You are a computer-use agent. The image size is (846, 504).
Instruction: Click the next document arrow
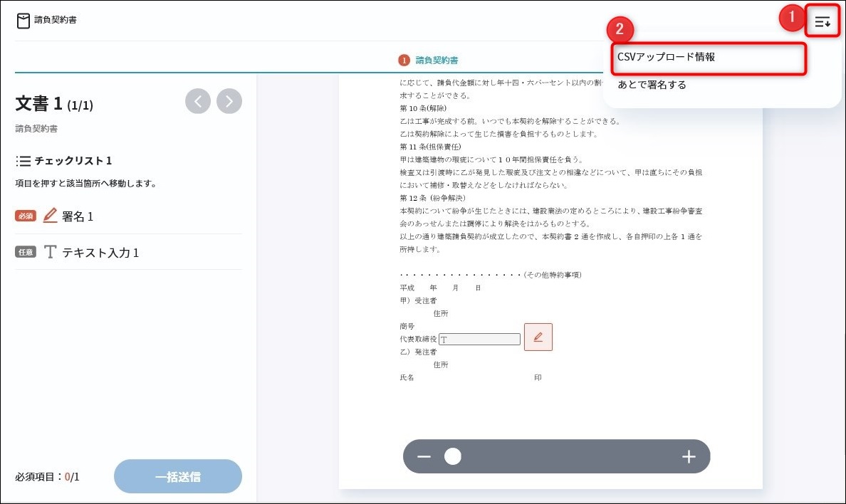pyautogui.click(x=229, y=101)
